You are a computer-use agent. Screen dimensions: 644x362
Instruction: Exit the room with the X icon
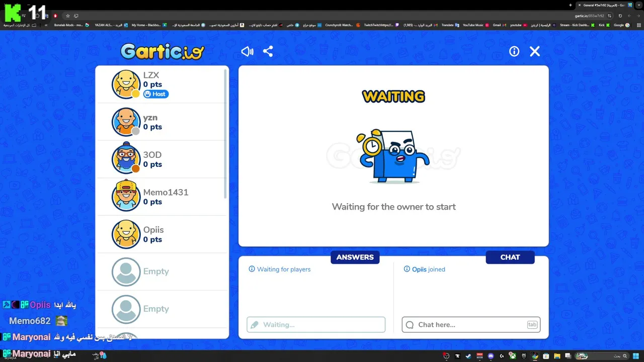coord(535,51)
